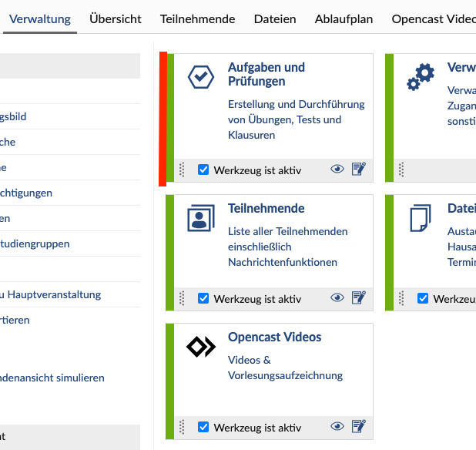Click the Dateien documents icon
This screenshot has height=450, width=476.
[x=421, y=218]
